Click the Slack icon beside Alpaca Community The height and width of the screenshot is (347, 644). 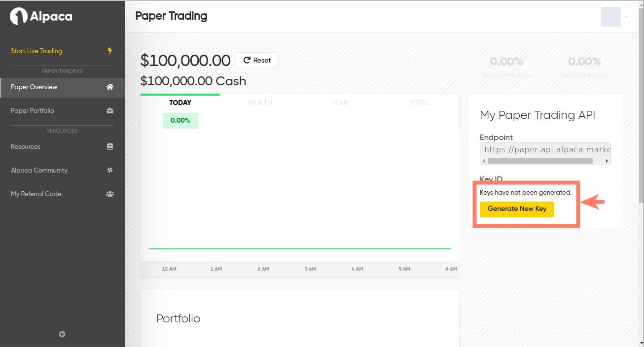[x=110, y=170]
